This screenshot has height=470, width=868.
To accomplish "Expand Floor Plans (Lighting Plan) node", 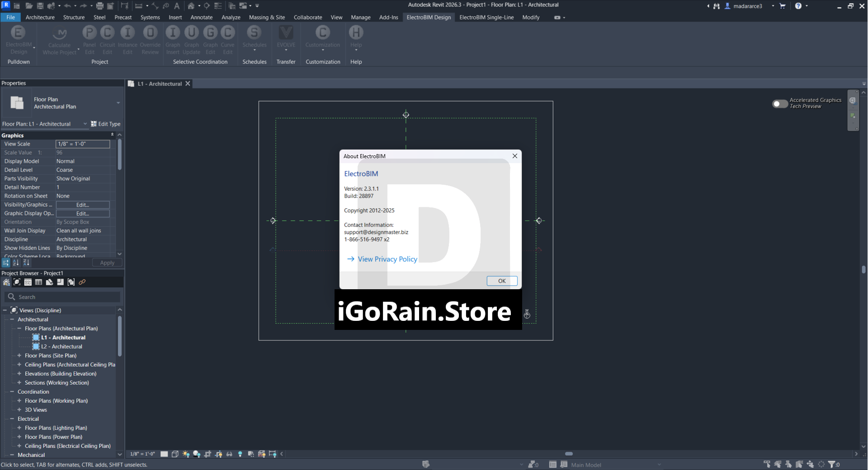I will click(19, 428).
